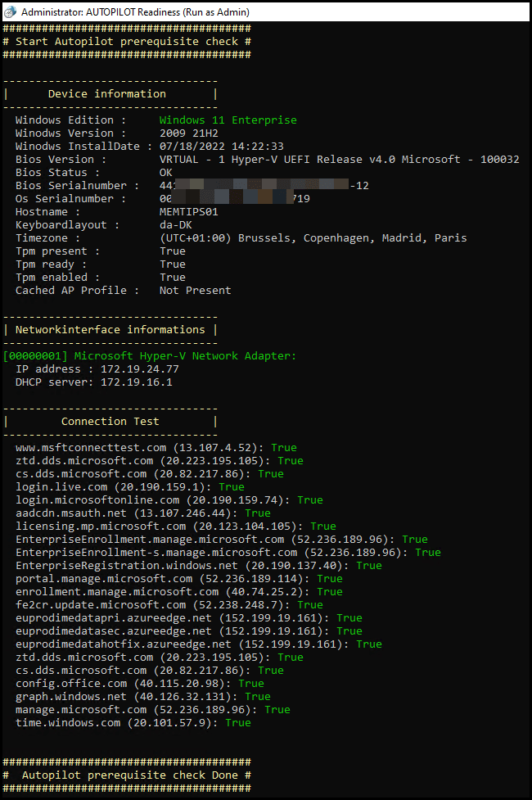Click login.microsoftonline.com test result line
532x800 pixels.
pyautogui.click(x=169, y=500)
